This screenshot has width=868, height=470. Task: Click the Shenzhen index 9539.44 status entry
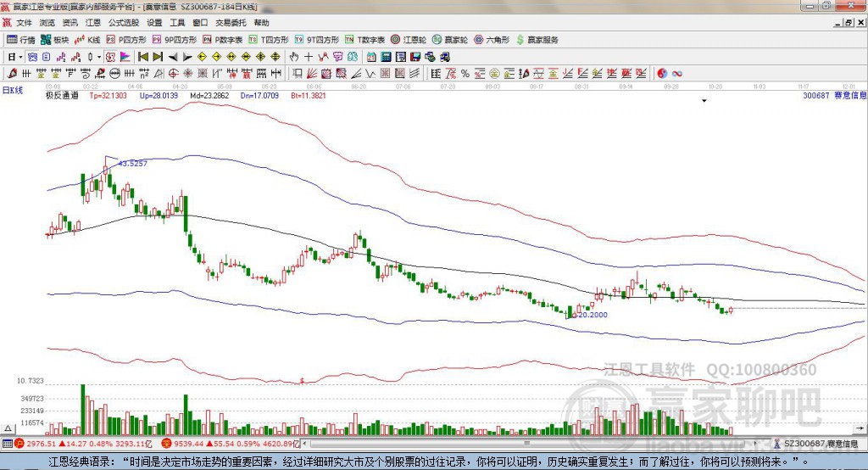point(231,444)
